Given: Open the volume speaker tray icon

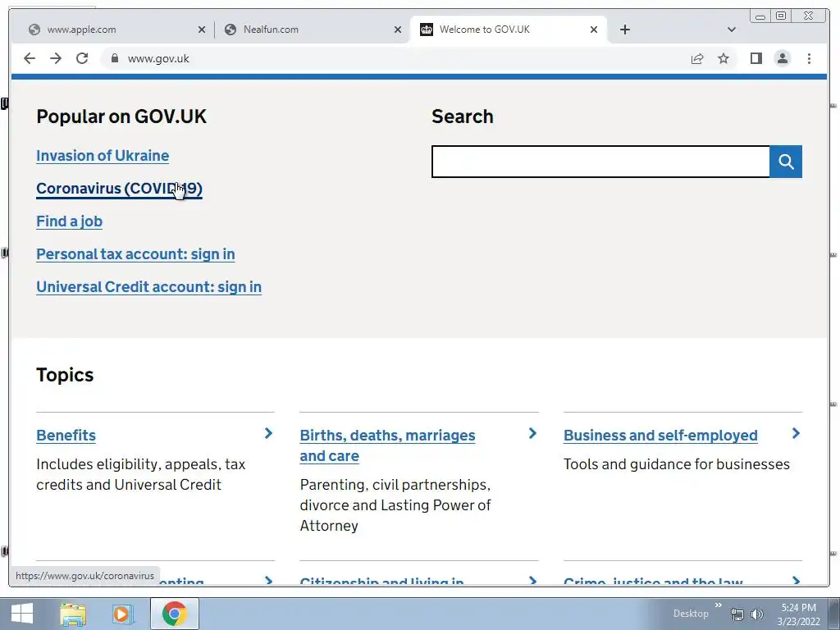Looking at the screenshot, I should (x=757, y=614).
